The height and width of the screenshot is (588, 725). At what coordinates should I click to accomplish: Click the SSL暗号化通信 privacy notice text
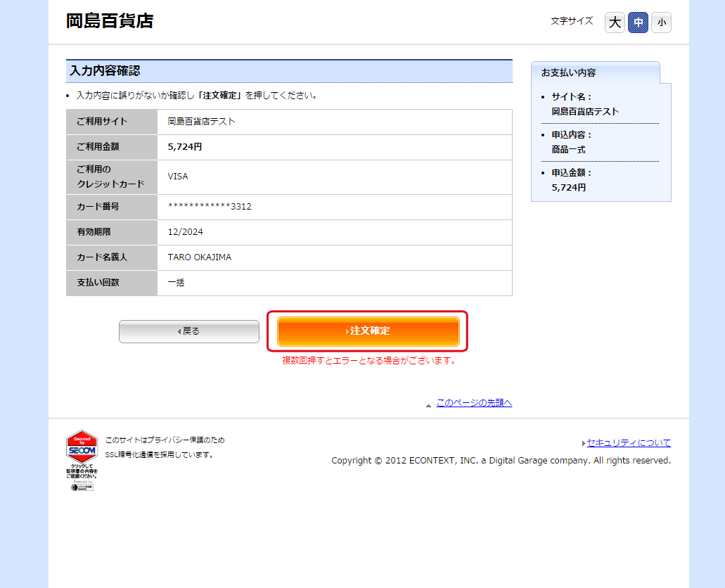[x=165, y=447]
